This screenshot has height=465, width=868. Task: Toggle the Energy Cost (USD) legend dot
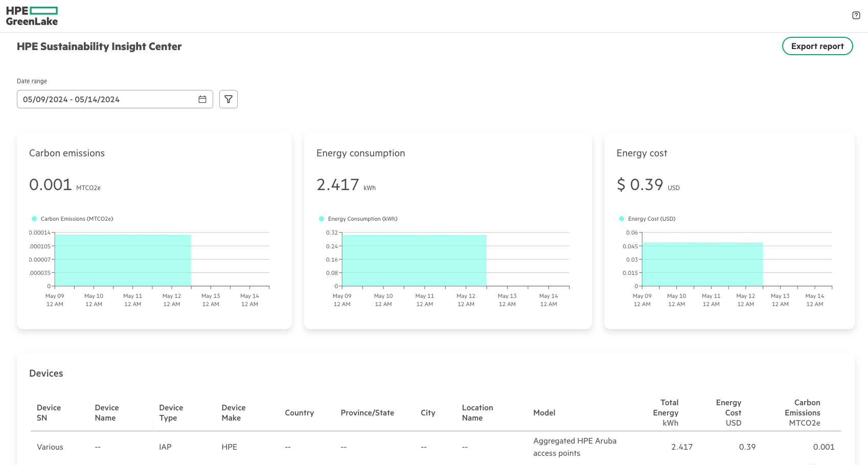coord(622,219)
